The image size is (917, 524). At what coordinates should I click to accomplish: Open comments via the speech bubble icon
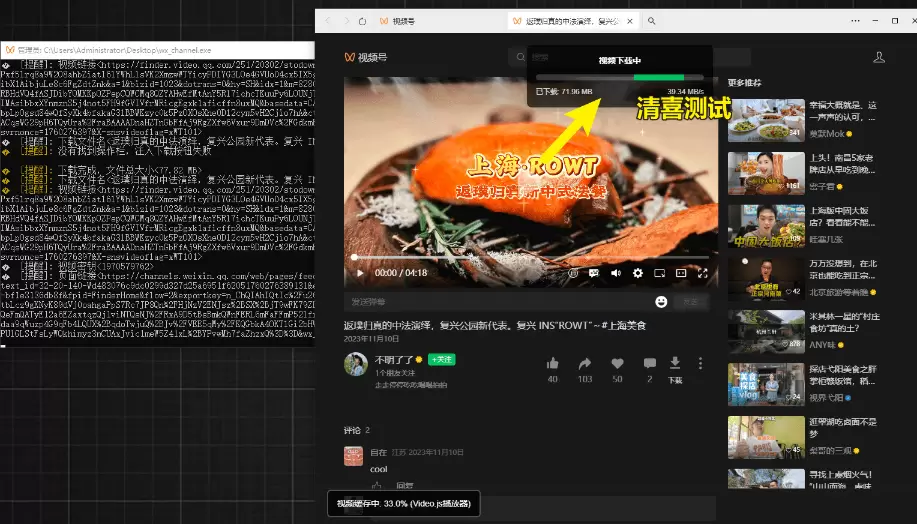click(x=650, y=364)
